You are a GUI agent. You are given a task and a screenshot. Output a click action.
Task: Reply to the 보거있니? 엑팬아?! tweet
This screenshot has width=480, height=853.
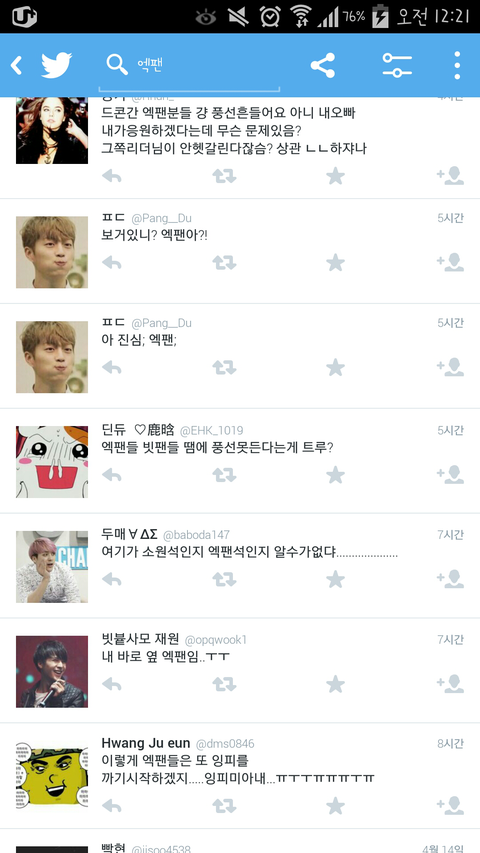pos(112,263)
